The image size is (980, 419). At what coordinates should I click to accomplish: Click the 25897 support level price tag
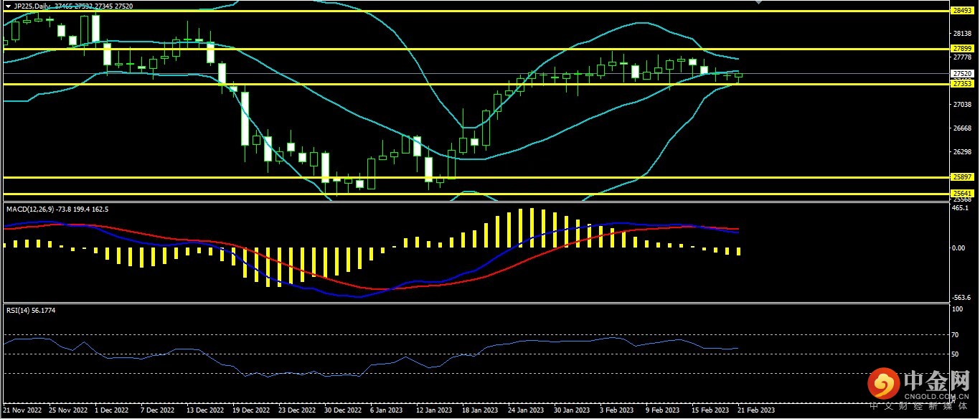[961, 176]
